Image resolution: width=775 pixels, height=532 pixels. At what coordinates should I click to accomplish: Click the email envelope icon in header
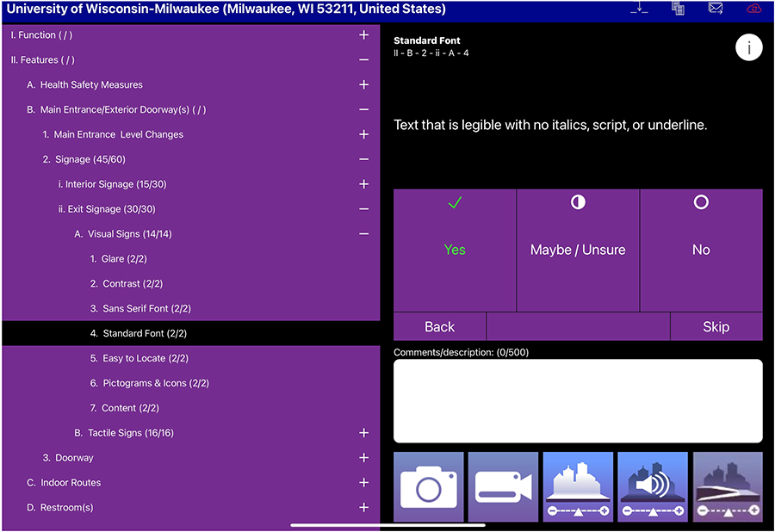coord(716,9)
